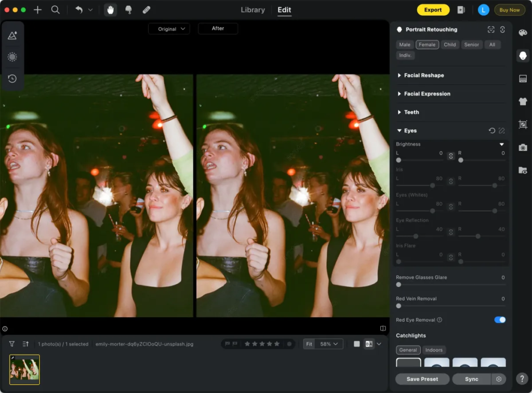Toggle before/after compare view
Viewport: 532px width, 393px height.
[x=369, y=344]
